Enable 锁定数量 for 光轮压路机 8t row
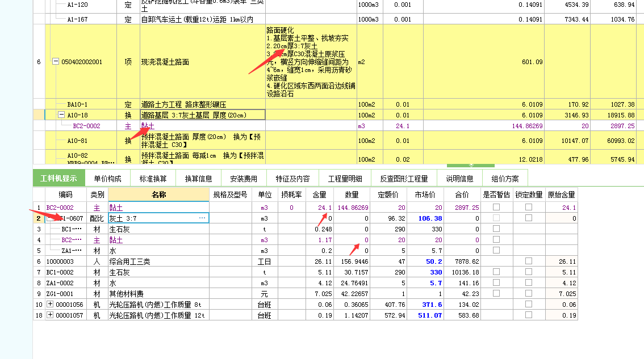This screenshot has height=359, width=644. [529, 304]
